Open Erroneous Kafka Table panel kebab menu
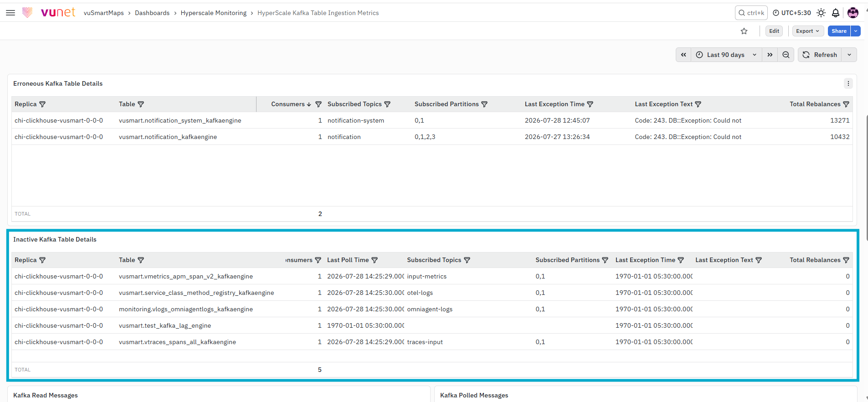 pos(848,83)
